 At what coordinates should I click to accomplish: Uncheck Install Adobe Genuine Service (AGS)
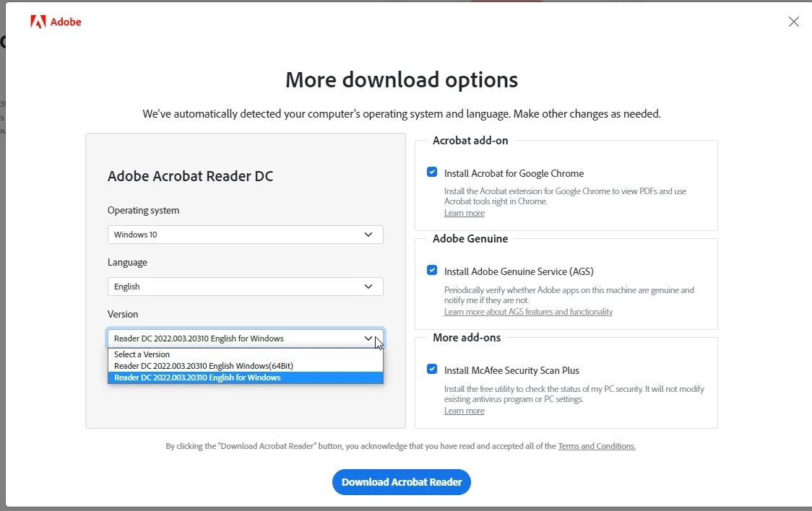[432, 270]
